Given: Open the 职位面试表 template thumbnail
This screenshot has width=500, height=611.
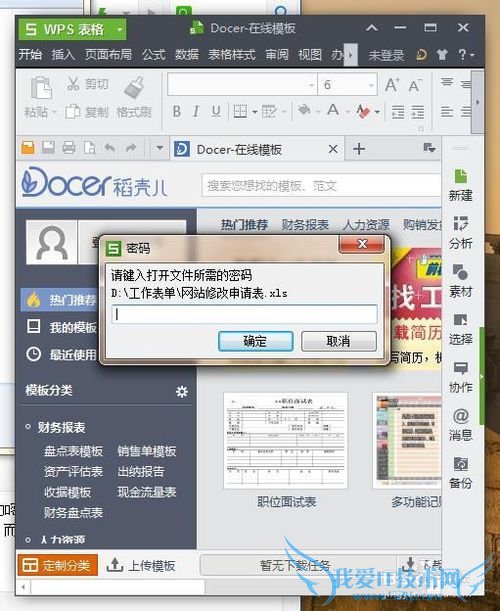Looking at the screenshot, I should pyautogui.click(x=285, y=440).
